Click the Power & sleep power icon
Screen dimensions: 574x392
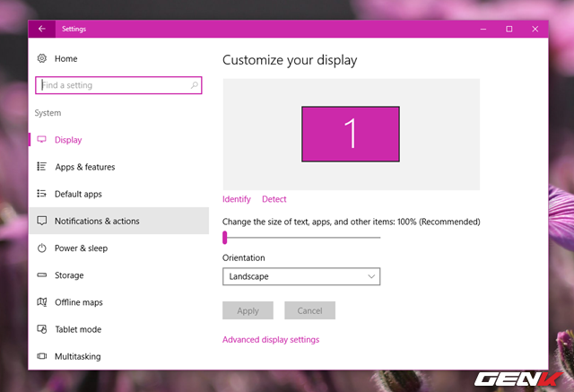coord(42,248)
